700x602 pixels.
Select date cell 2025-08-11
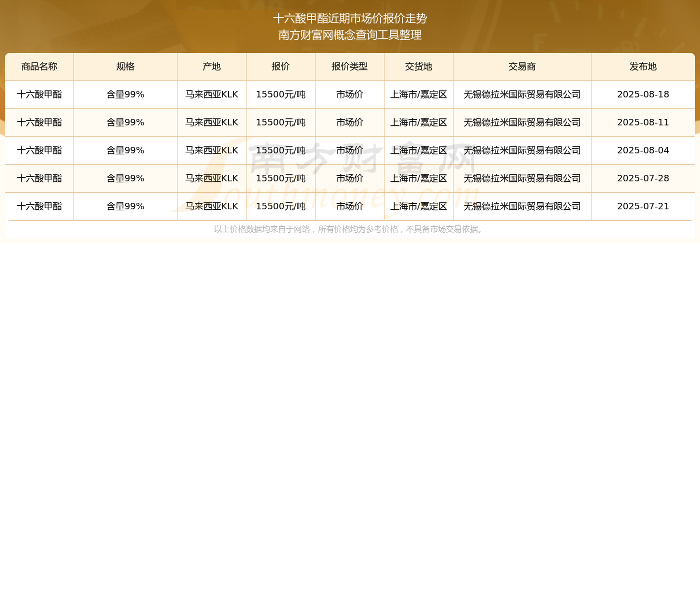643,122
